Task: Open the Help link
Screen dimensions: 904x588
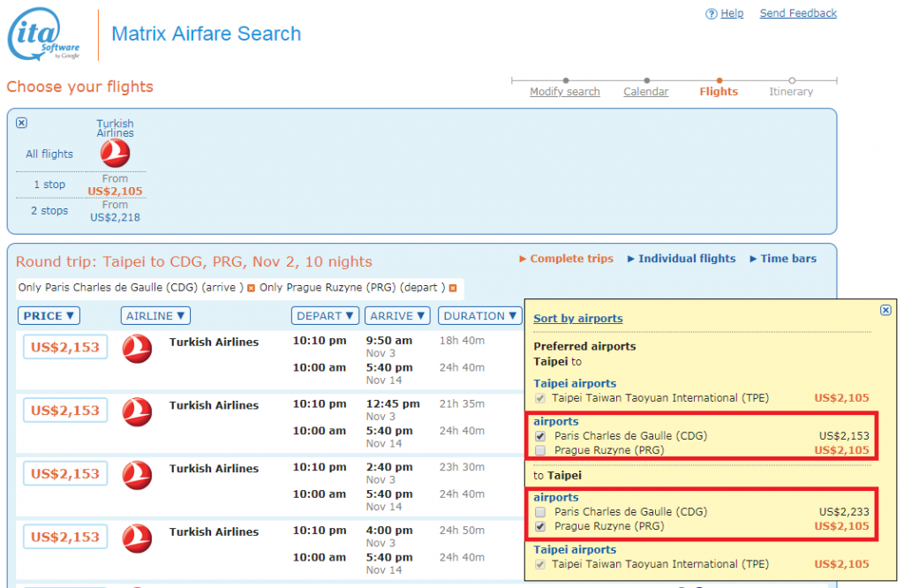Action: (732, 13)
